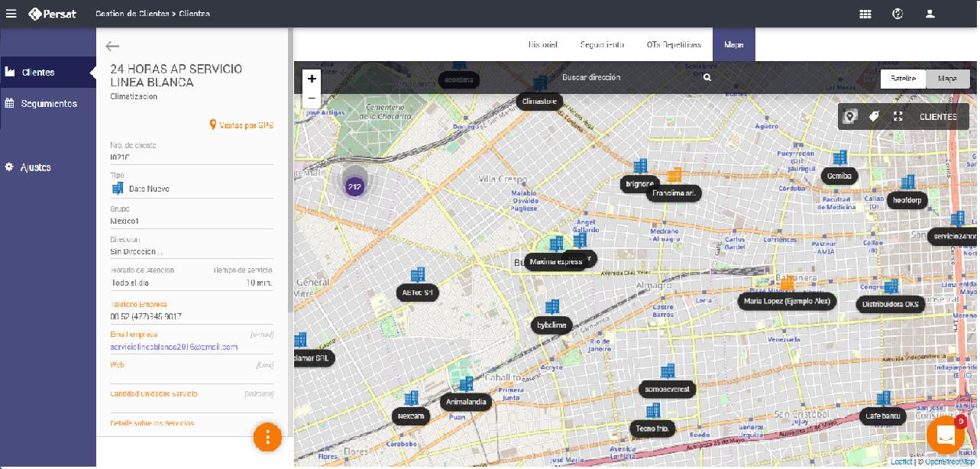
Task: Click the user profile icon top right
Action: click(930, 13)
